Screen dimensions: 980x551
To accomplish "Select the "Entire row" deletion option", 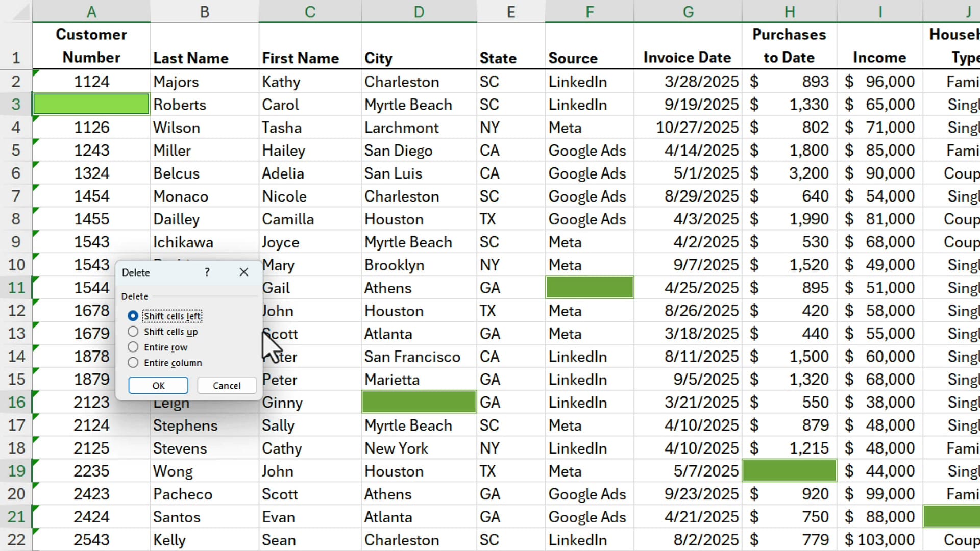I will click(133, 347).
